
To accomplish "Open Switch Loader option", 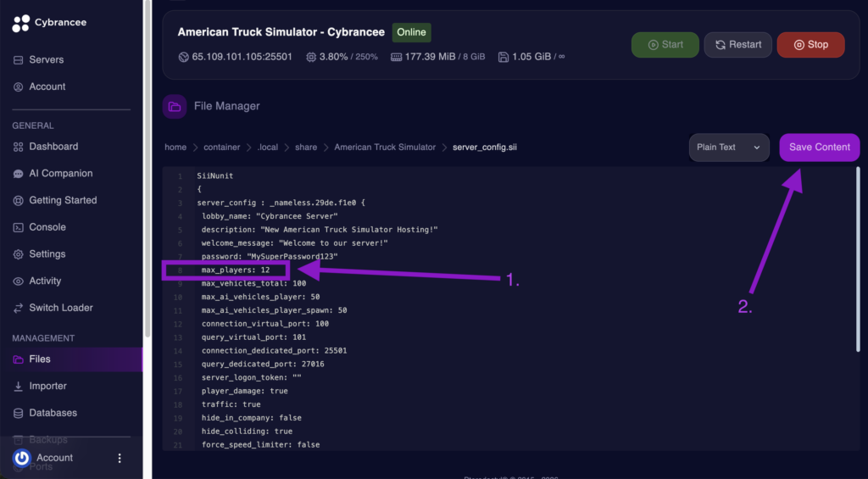I will [61, 308].
